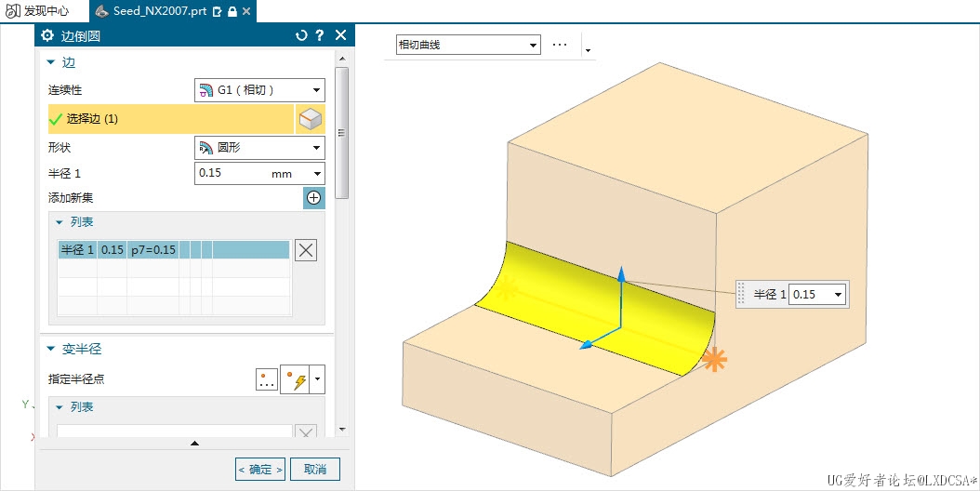Click the pop-out icon on Seed_NX2007.prt tab
980x491 pixels.
pyautogui.click(x=217, y=11)
